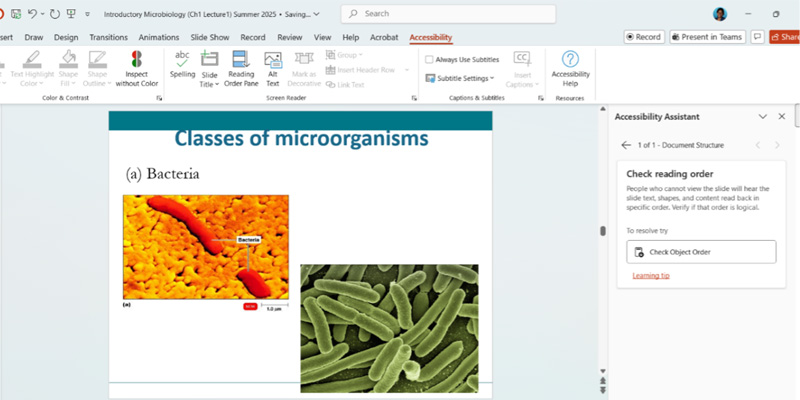The width and height of the screenshot is (800, 400).
Task: Open the Subtitle Settings dropdown
Action: pos(463,78)
